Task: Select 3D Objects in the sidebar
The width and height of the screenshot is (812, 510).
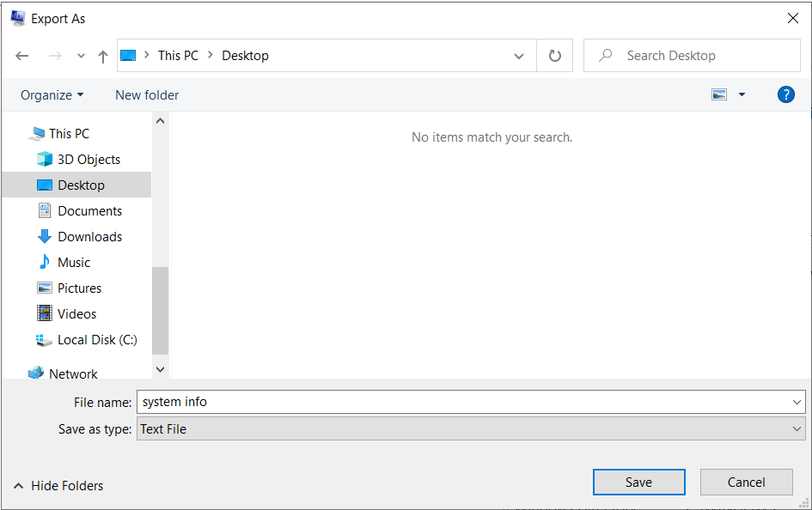Action: 88,160
